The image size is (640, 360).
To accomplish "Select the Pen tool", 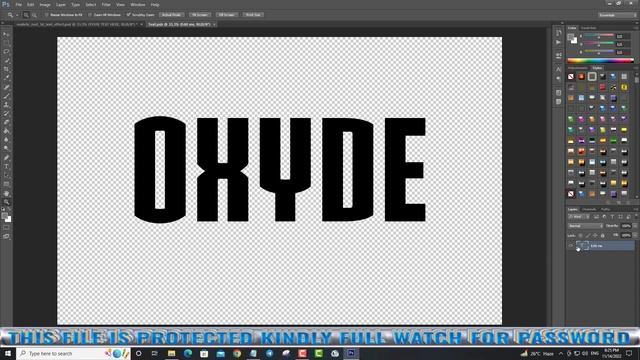I will coord(6,158).
